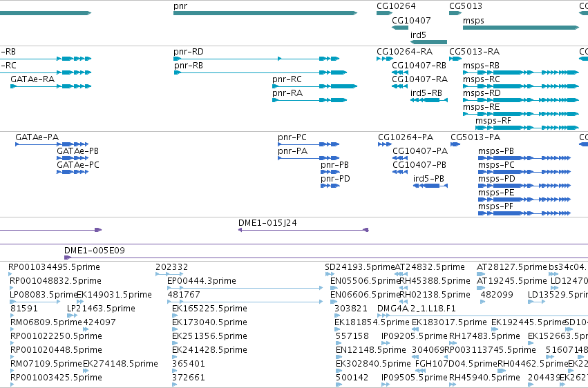Select transcript pnr-RD

pos(256,59)
